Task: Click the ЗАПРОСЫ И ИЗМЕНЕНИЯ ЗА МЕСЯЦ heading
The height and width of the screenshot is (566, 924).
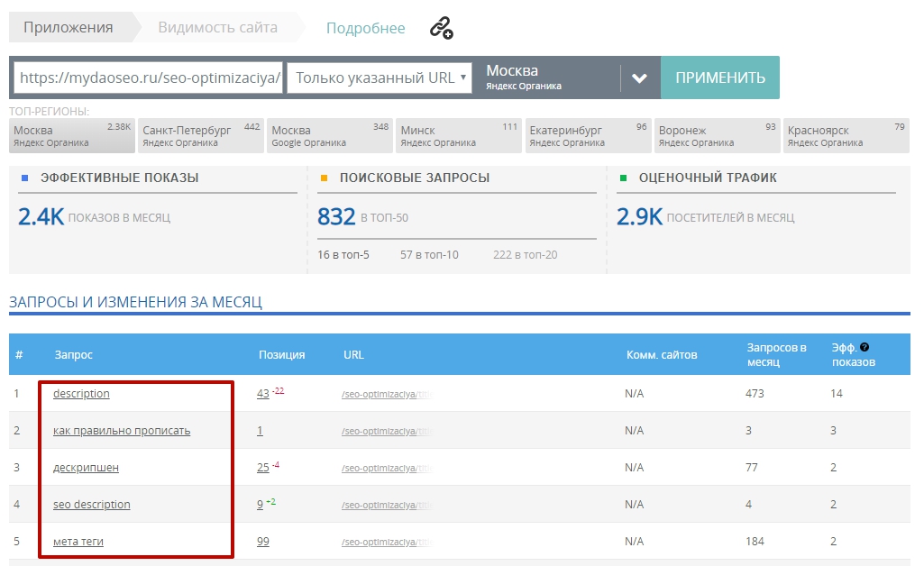Action: tap(135, 302)
